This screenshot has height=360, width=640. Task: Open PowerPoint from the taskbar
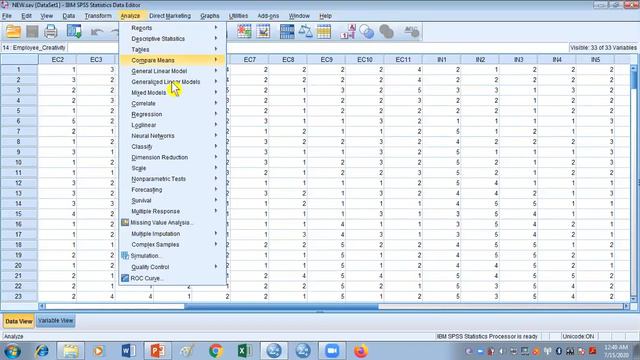(x=158, y=351)
